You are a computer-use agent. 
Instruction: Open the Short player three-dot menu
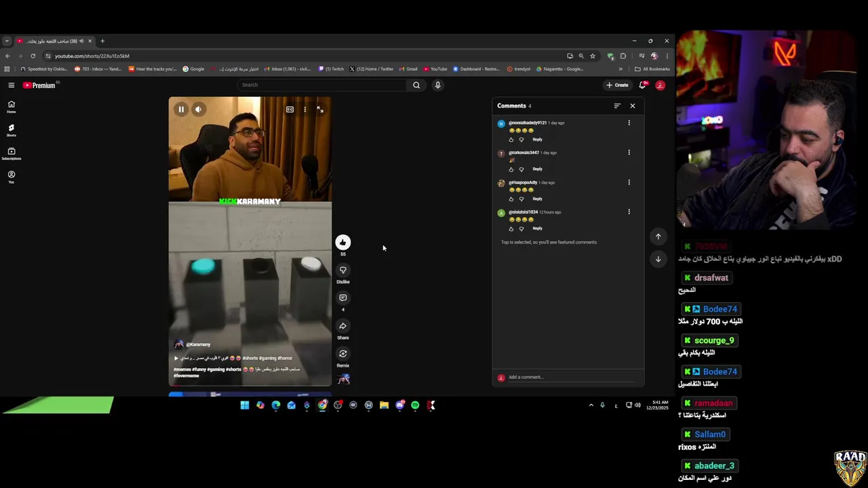pos(305,109)
